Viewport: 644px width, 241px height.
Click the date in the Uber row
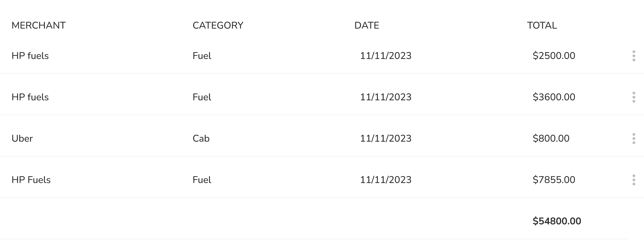386,138
